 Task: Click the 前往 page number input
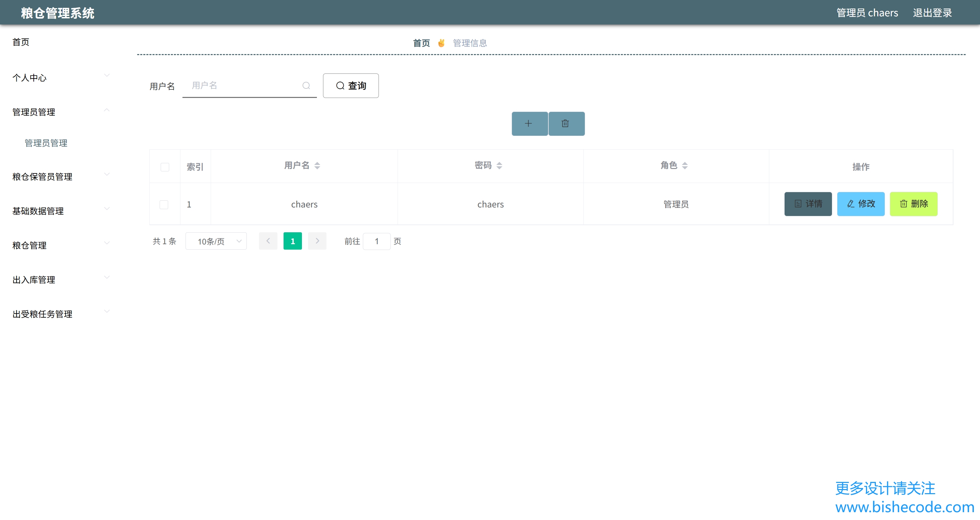pyautogui.click(x=376, y=241)
